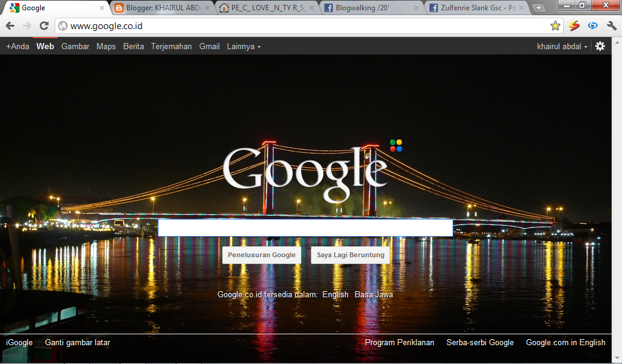The height and width of the screenshot is (364, 622).
Task: Close the Blogwalking tab
Action: click(417, 8)
